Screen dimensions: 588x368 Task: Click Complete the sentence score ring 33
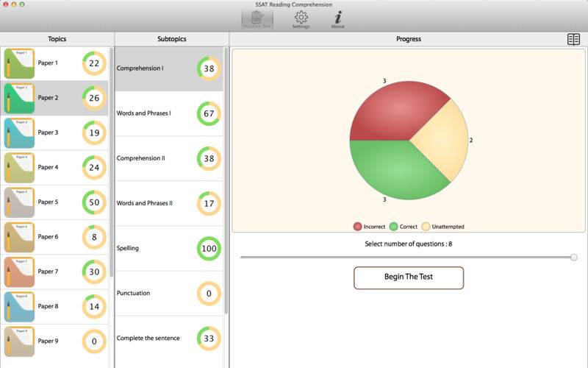point(209,339)
